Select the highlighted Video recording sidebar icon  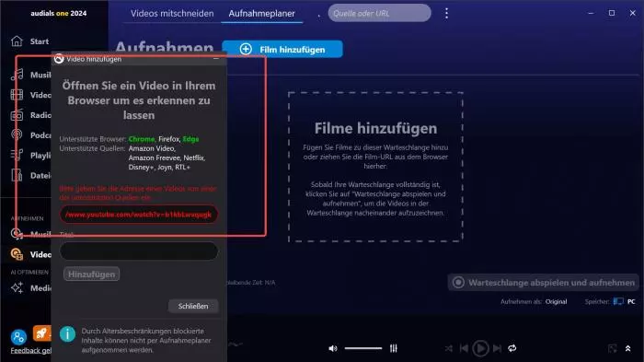pos(17,254)
